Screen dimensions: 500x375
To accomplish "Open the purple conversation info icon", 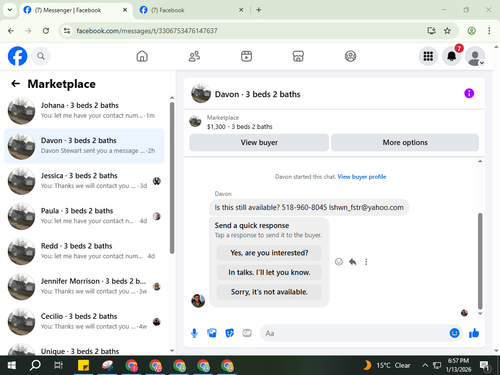I will pyautogui.click(x=469, y=93).
